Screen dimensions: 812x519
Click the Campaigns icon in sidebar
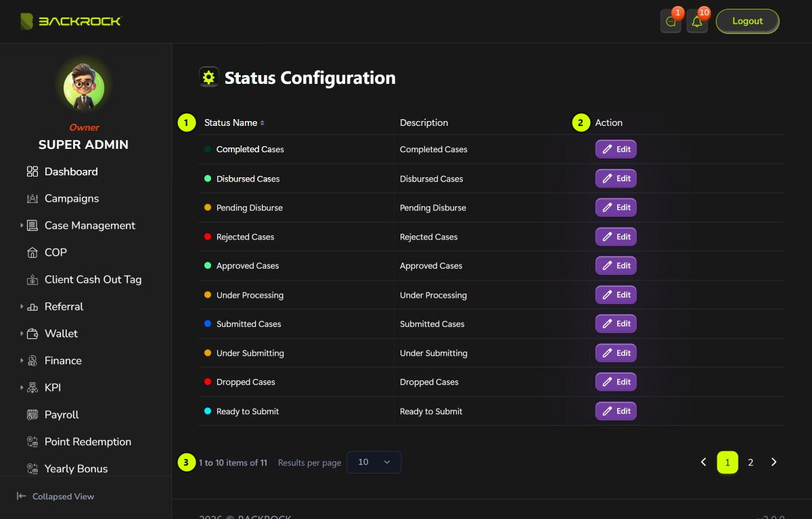32,199
